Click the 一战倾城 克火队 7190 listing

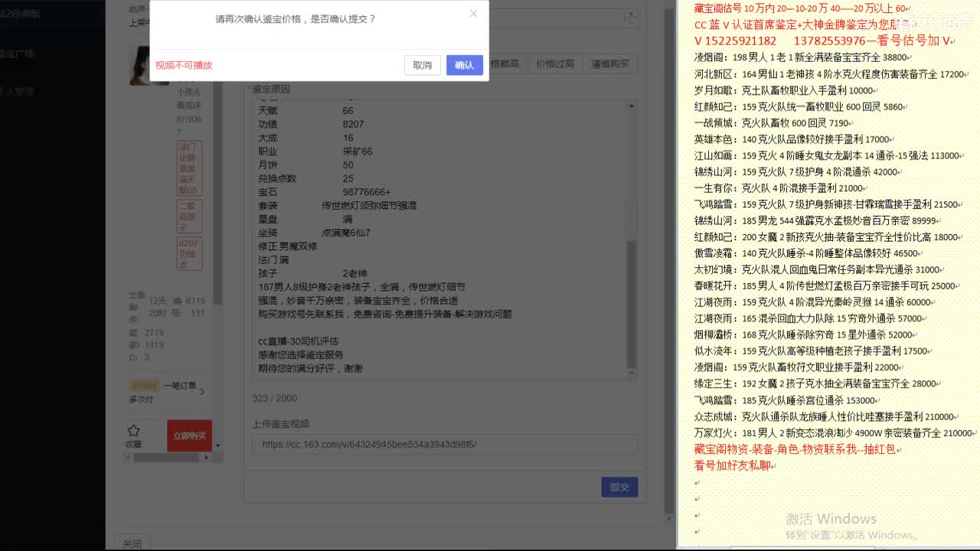[773, 123]
